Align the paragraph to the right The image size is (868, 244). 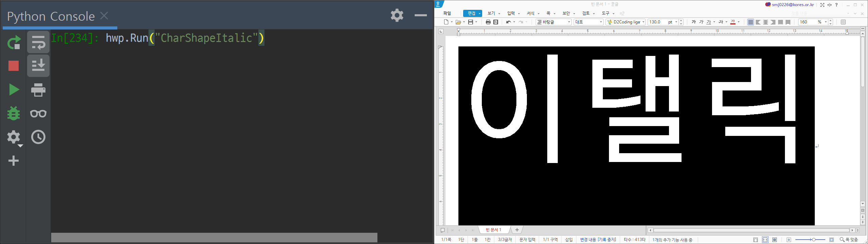pyautogui.click(x=773, y=22)
